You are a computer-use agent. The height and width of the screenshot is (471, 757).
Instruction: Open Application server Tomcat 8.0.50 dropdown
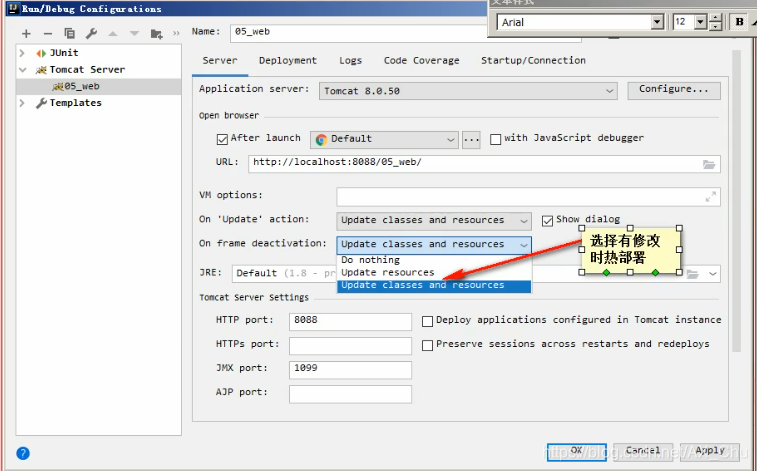(x=468, y=91)
